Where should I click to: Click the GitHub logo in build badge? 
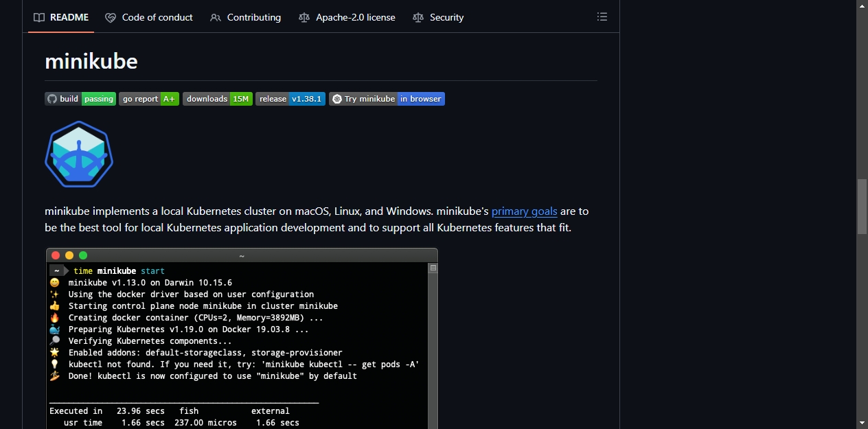[x=52, y=99]
